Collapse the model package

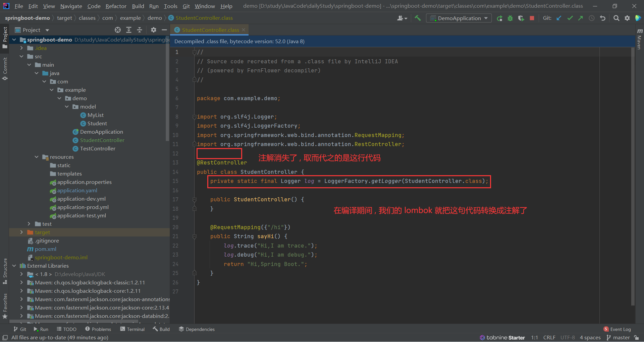click(67, 107)
